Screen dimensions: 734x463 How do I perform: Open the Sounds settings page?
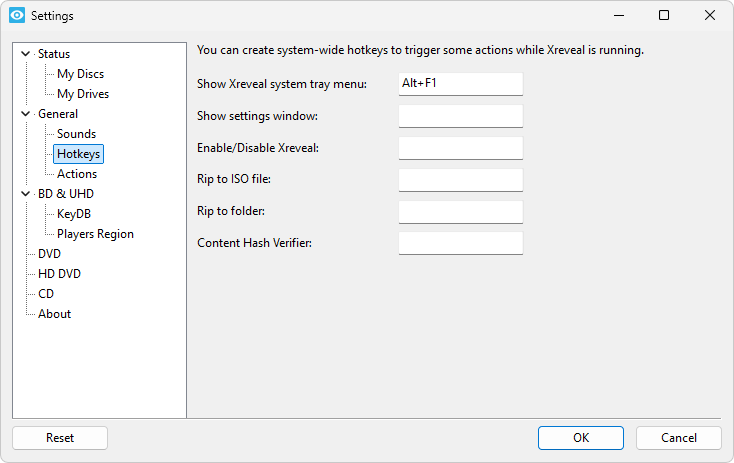(x=76, y=134)
